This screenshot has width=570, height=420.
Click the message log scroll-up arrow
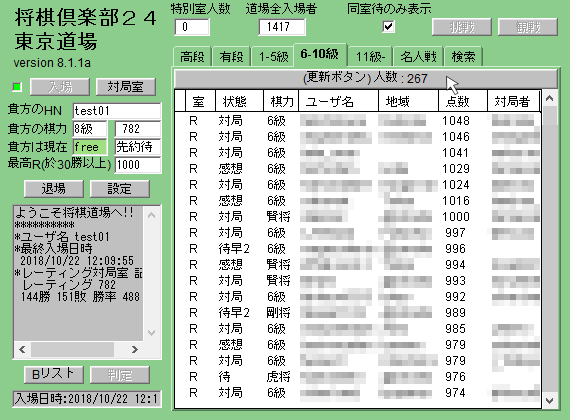[152, 215]
